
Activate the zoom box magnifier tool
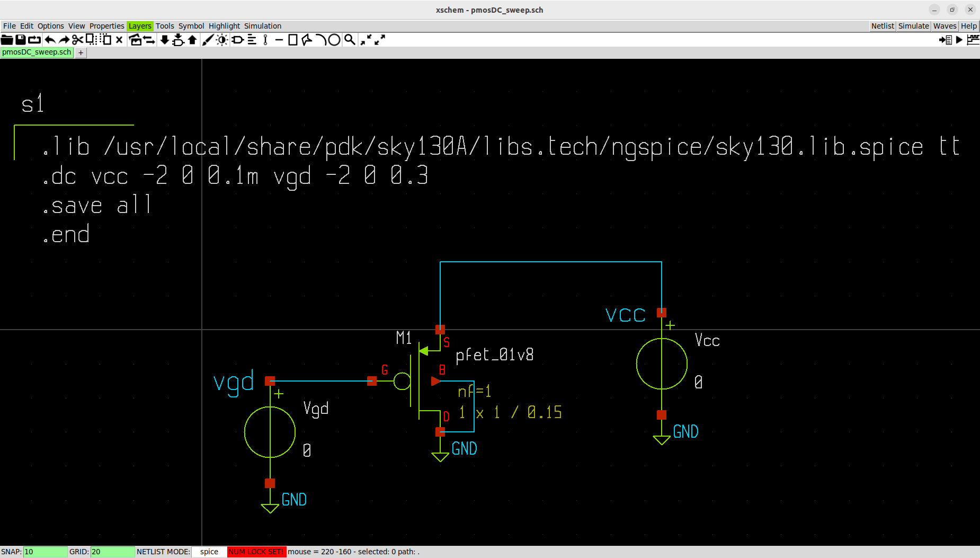[349, 39]
